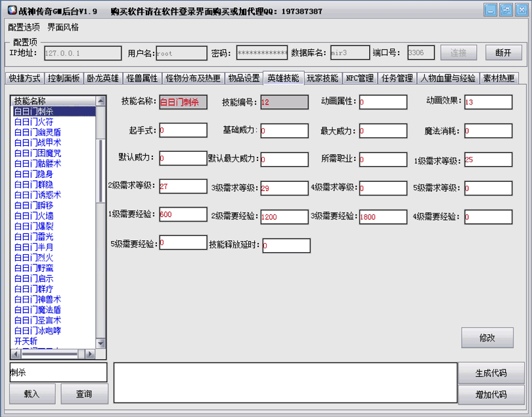Click the search box containing 刺杀
532x417 pixels.
58,372
